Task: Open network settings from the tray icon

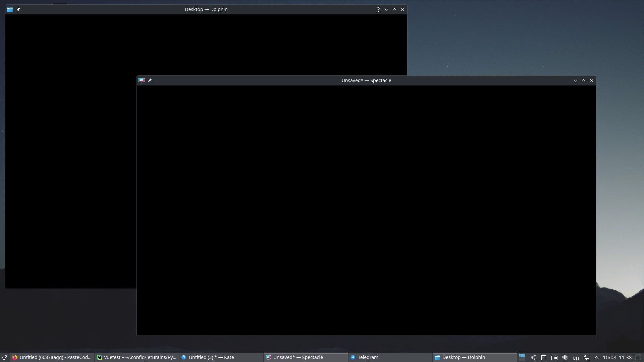Action: point(587,357)
